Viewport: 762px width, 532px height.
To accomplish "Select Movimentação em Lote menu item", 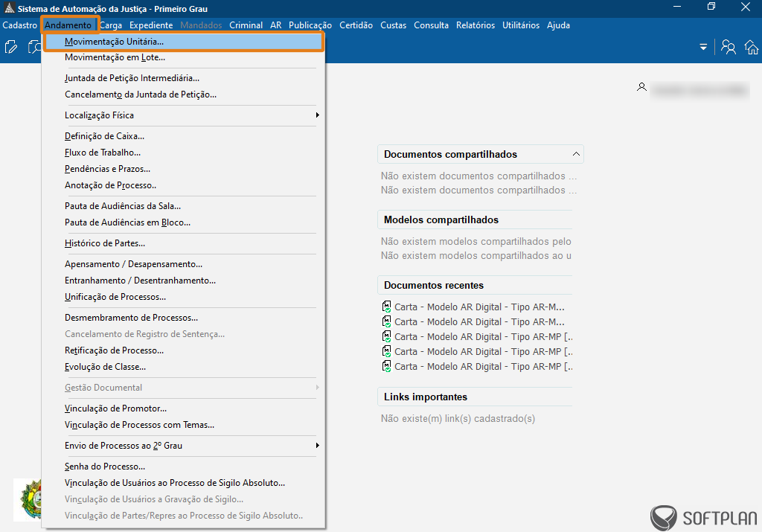I will pos(184,57).
